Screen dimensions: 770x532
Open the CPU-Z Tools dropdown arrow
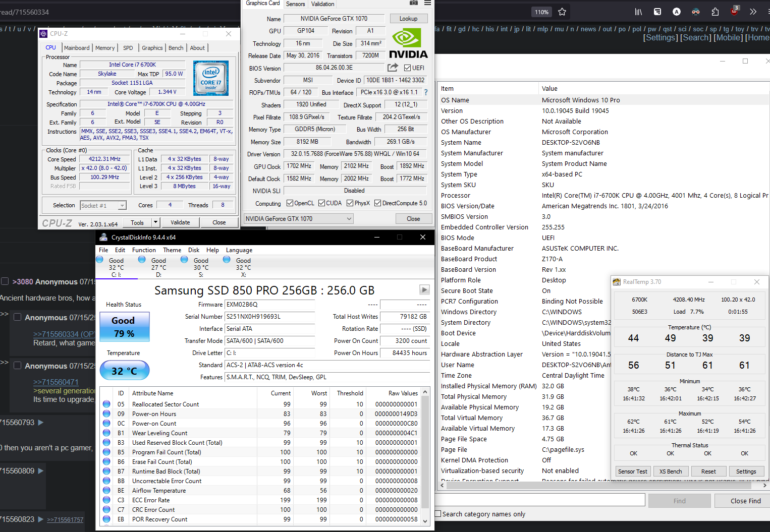pos(155,222)
